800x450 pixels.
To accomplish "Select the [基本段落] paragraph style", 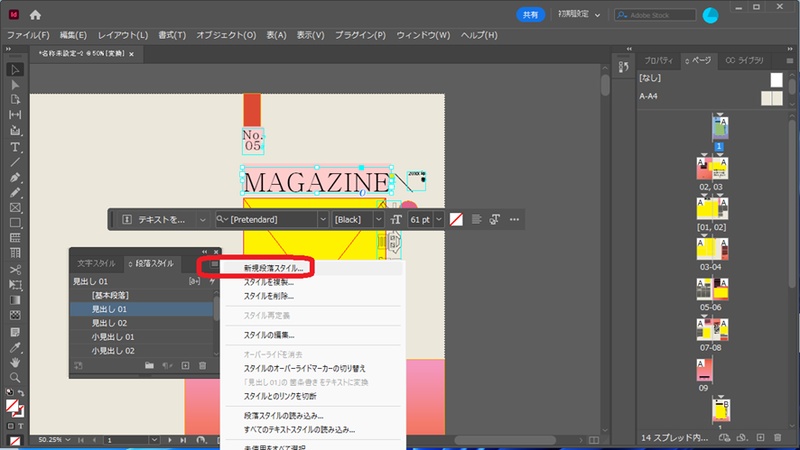I will pyautogui.click(x=142, y=295).
